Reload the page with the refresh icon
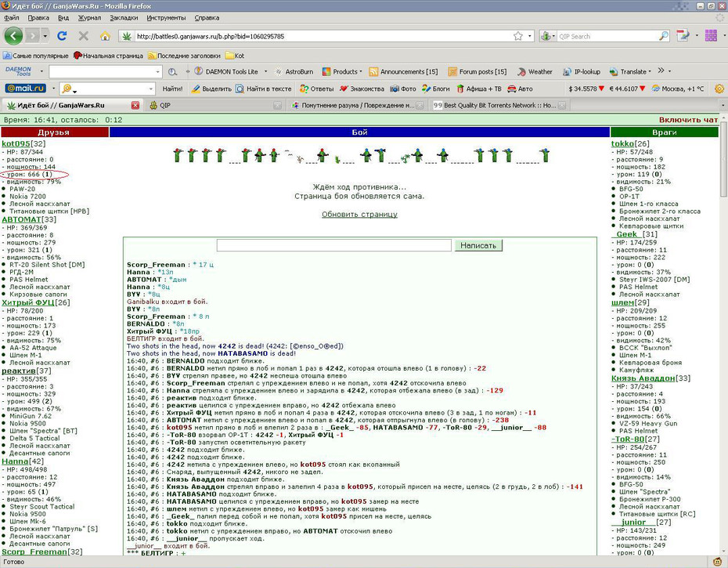The image size is (728, 568). point(62,36)
